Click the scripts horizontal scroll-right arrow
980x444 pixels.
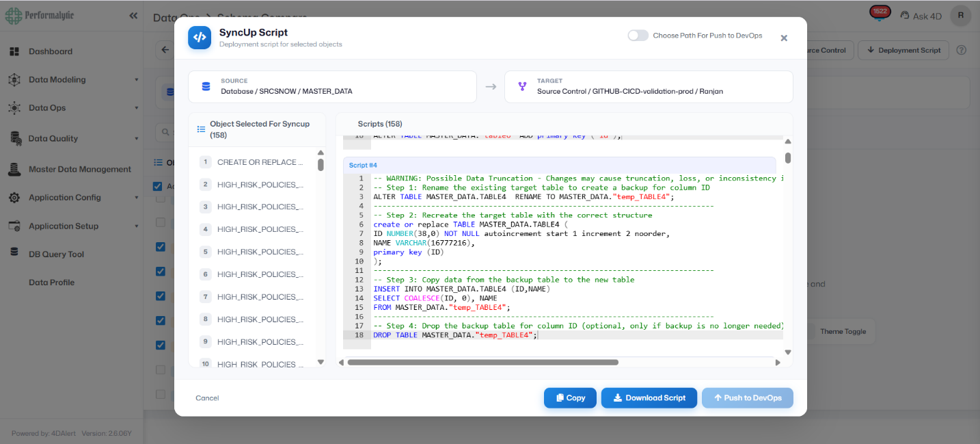click(x=778, y=363)
